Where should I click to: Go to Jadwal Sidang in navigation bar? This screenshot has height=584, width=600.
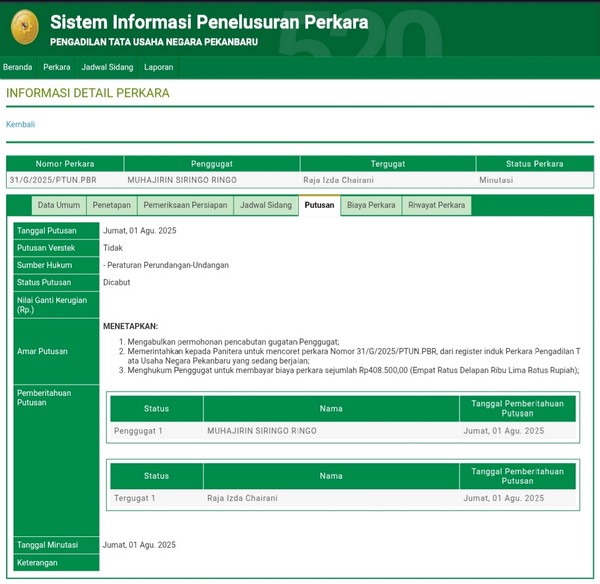coord(107,67)
